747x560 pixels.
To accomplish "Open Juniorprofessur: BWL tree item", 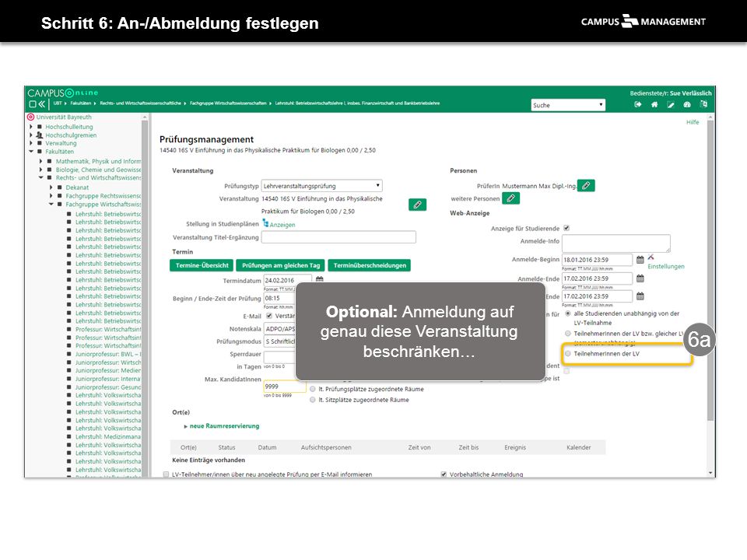I will (107, 354).
